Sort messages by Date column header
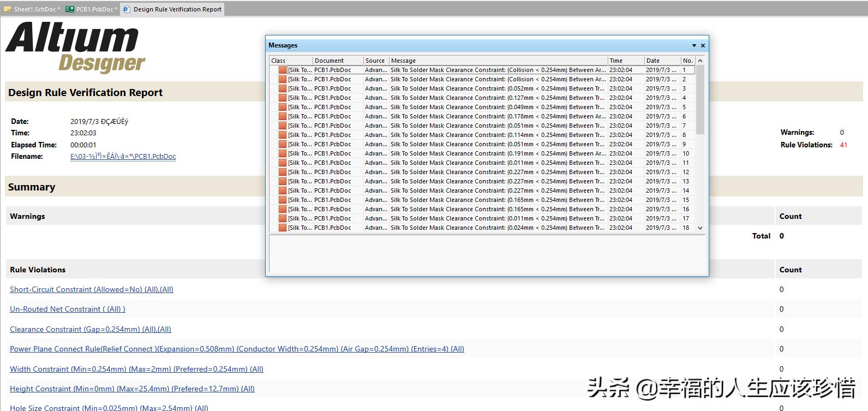The image size is (868, 411). [x=662, y=61]
